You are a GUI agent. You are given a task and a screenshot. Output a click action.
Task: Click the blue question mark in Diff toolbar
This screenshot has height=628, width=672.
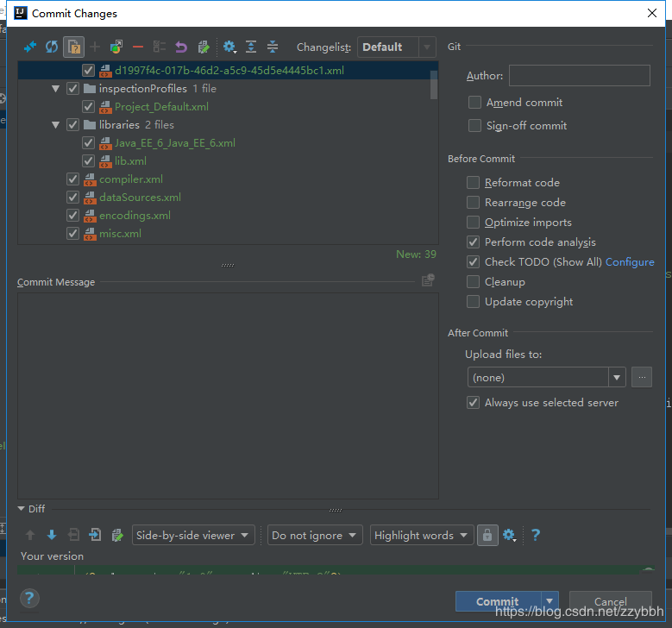click(536, 535)
